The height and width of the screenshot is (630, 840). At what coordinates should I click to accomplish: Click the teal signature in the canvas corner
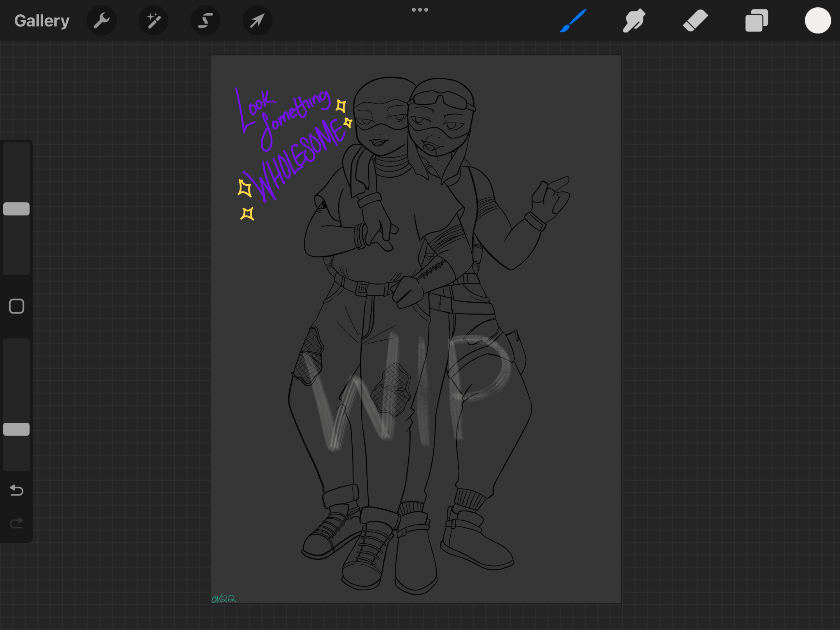click(223, 598)
